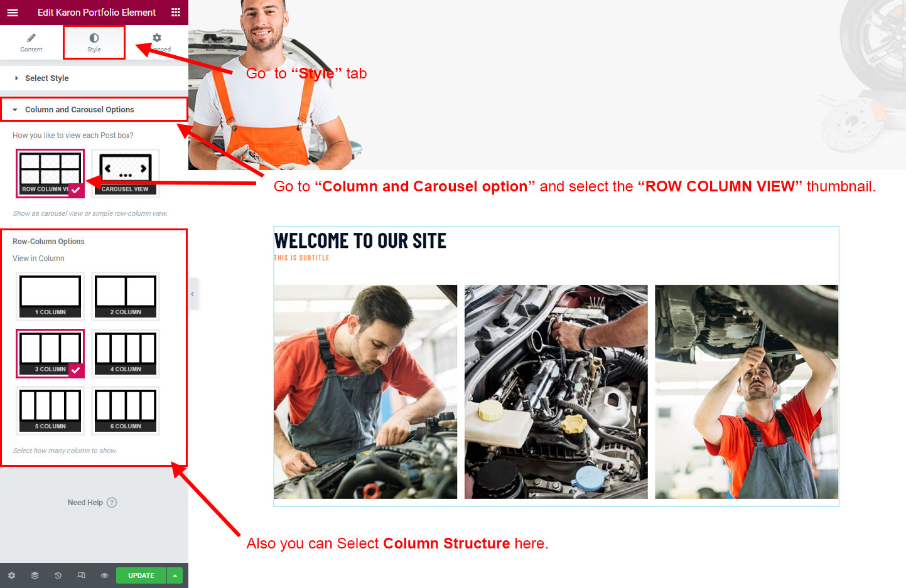This screenshot has height=588, width=906.
Task: Select Row Column View option
Action: pos(50,173)
